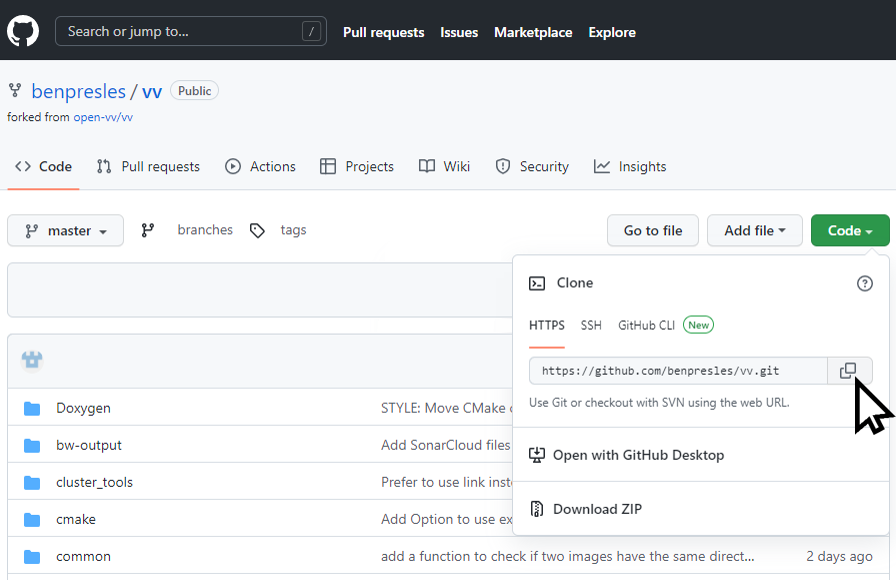Image resolution: width=896 pixels, height=580 pixels.
Task: Focus the Search or jump to field
Action: (x=191, y=31)
